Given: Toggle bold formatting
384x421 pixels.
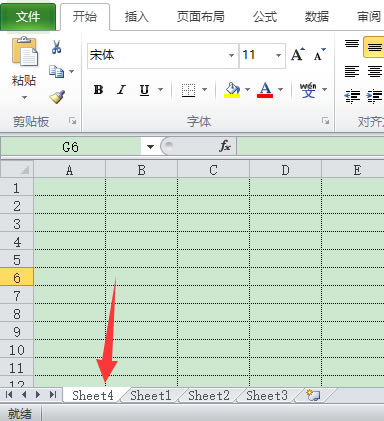Looking at the screenshot, I should (x=98, y=90).
